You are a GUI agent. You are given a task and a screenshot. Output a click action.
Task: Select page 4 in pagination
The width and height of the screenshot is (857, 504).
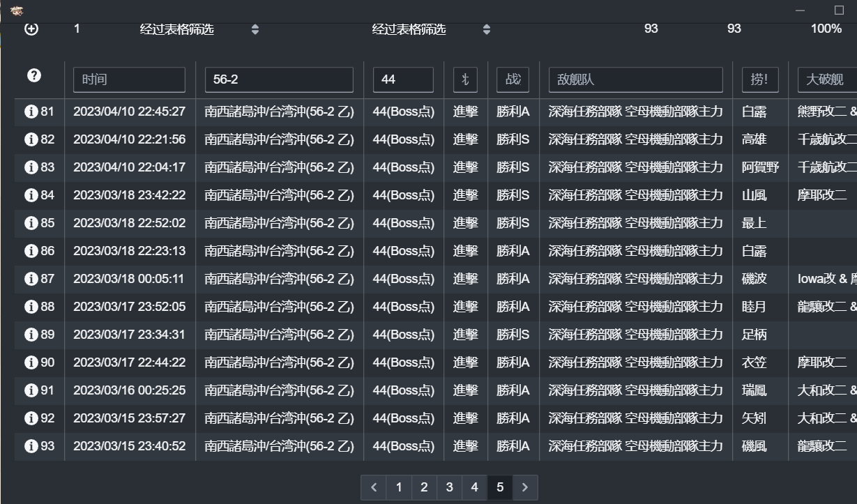(474, 487)
